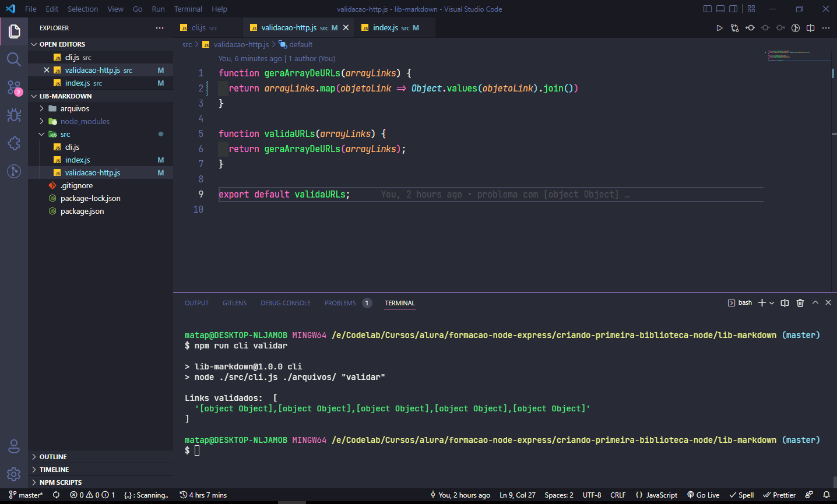This screenshot has width=837, height=504.
Task: Open the Run and Debug view
Action: click(14, 115)
